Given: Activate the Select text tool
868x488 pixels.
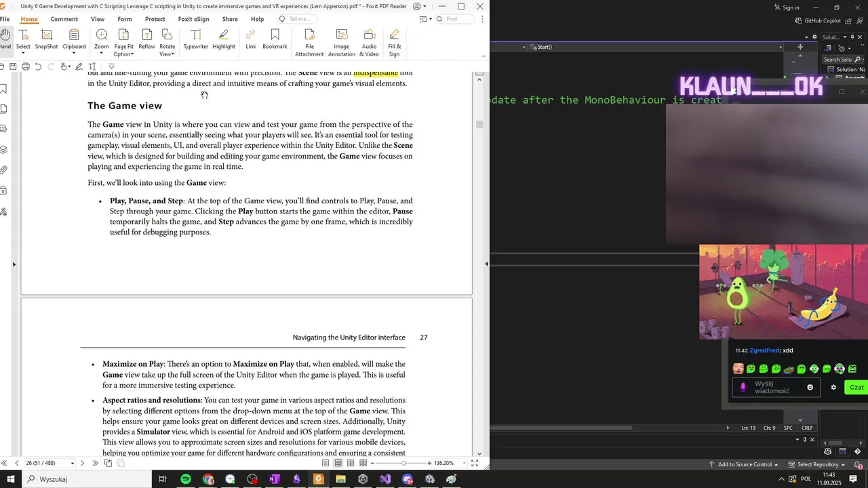Looking at the screenshot, I should tap(23, 41).
